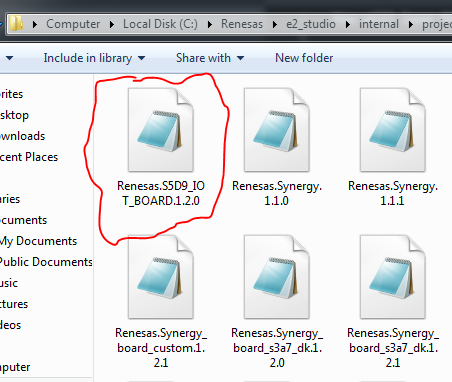This screenshot has height=382, width=452.
Task: Create a New folder
Action: 304,58
